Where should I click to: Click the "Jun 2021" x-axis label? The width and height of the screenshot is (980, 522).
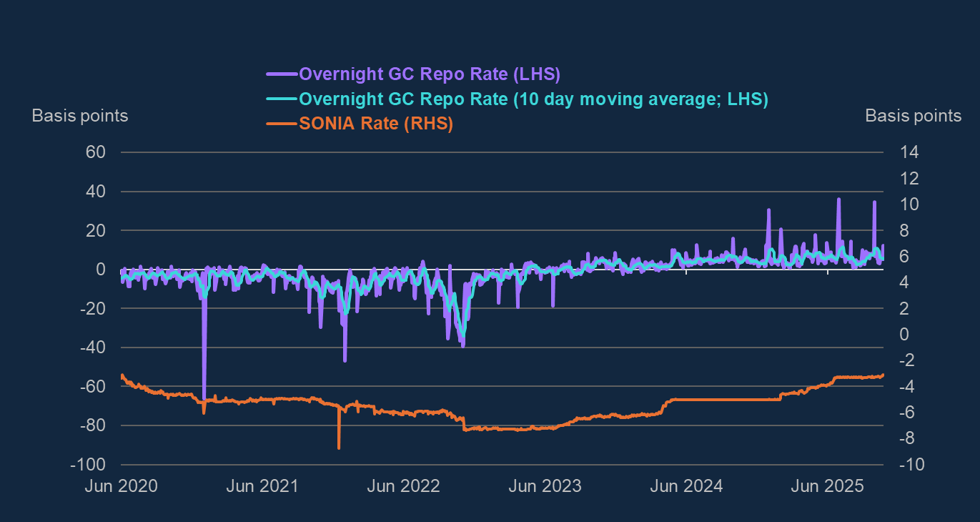tap(262, 487)
